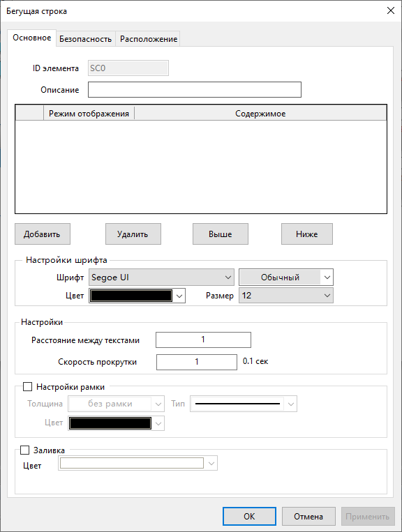The image size is (402, 532).
Task: Open the Расположение tab
Action: pyautogui.click(x=149, y=39)
